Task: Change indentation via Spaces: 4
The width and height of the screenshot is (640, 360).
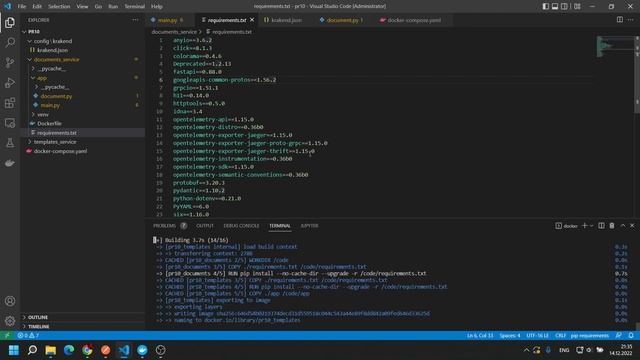Action: (510, 336)
